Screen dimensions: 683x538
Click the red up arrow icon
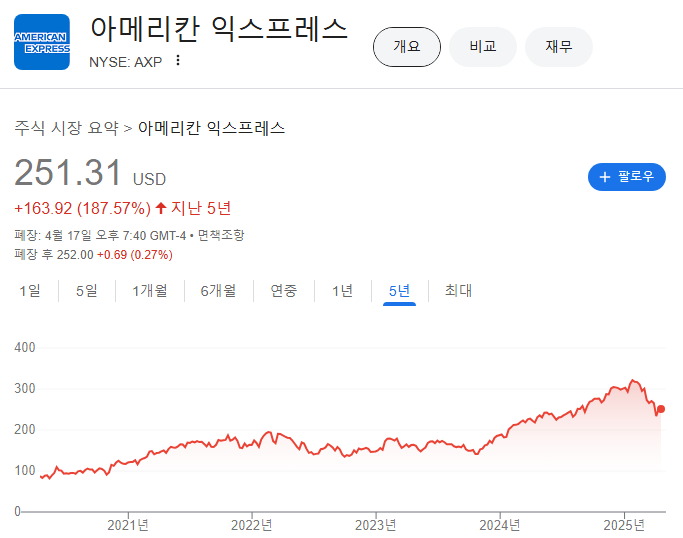pyautogui.click(x=161, y=208)
